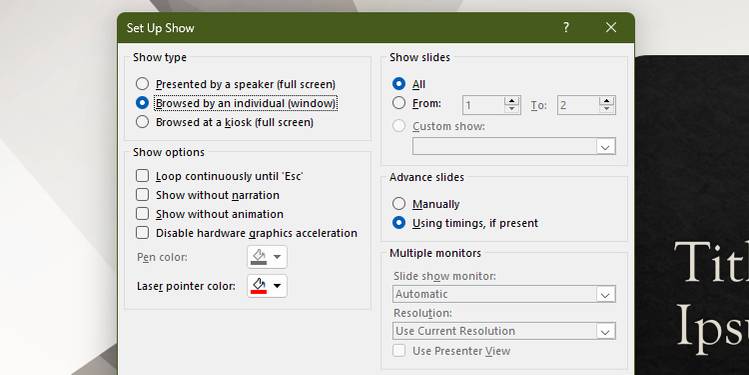
Task: Open the Pen color picker
Action: (x=267, y=257)
